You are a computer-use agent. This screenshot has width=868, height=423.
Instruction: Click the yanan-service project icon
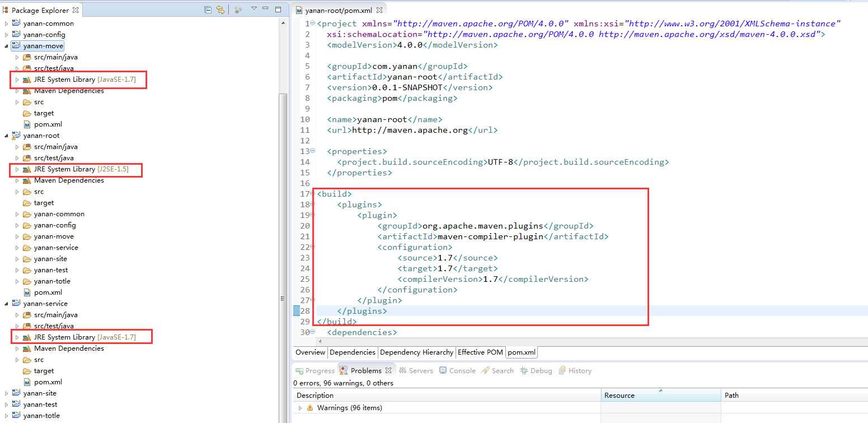[16, 304]
